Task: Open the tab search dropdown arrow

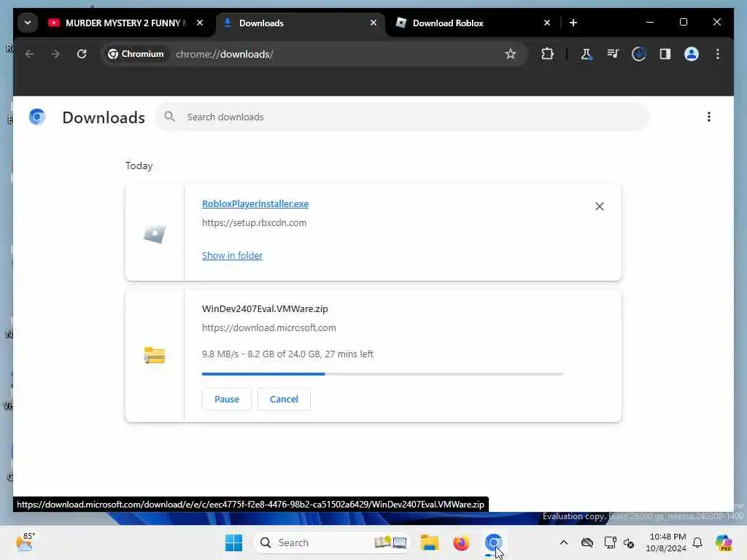Action: [x=28, y=23]
